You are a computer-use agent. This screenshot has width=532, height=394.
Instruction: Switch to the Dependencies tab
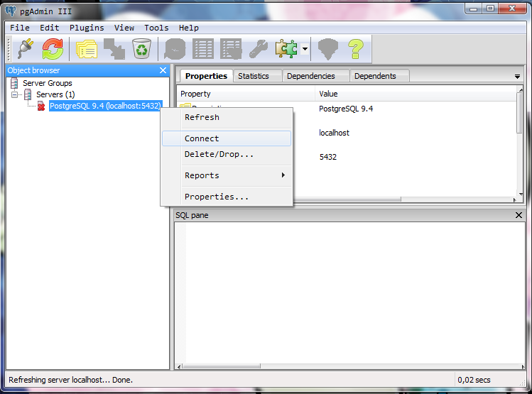coord(316,76)
